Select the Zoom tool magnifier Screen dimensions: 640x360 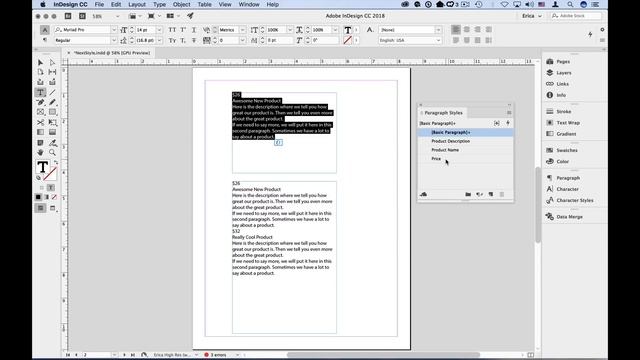pyautogui.click(x=52, y=152)
